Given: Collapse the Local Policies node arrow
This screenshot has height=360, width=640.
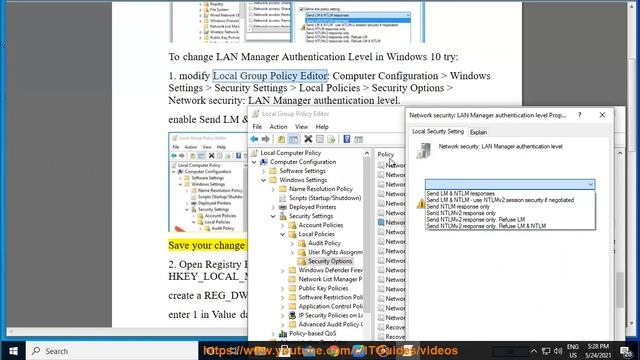Looking at the screenshot, I should [282, 234].
